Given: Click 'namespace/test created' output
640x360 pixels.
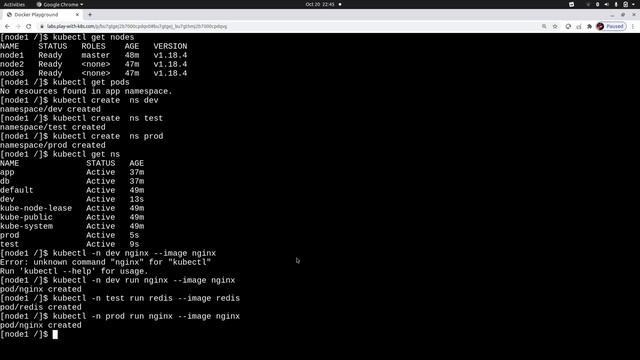Looking at the screenshot, I should point(53,127).
